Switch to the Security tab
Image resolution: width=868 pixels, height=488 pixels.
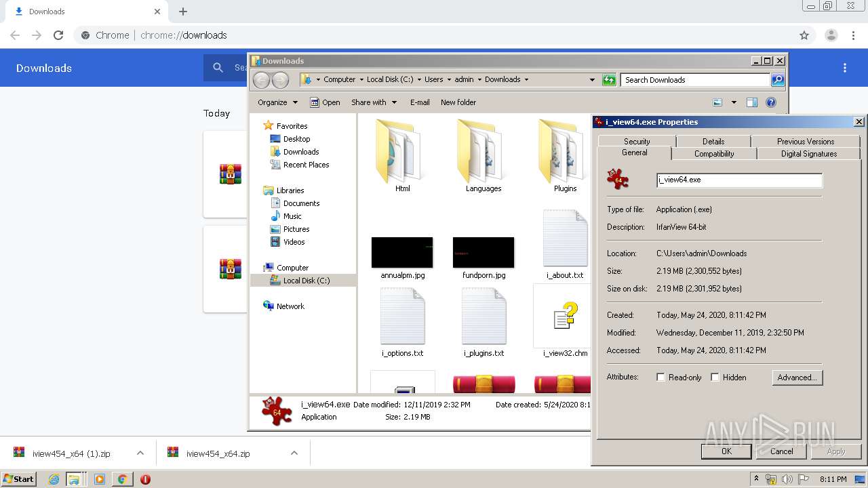coord(637,141)
